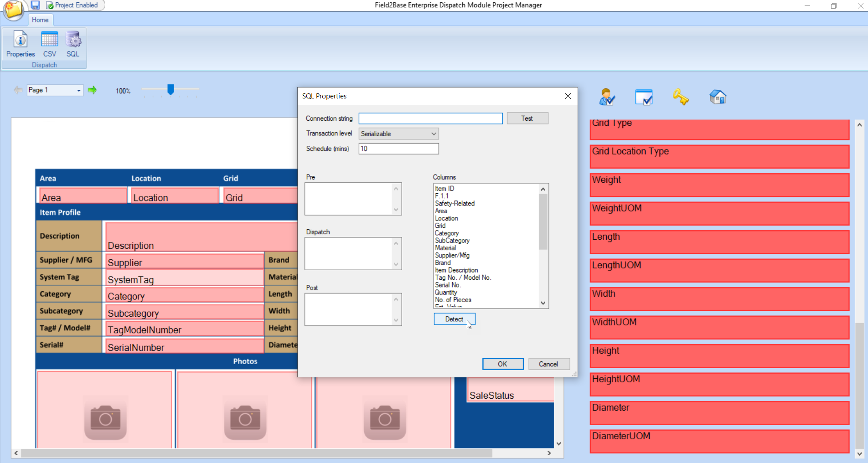This screenshot has height=463, width=868.
Task: Select the Weight field box
Action: click(719, 185)
